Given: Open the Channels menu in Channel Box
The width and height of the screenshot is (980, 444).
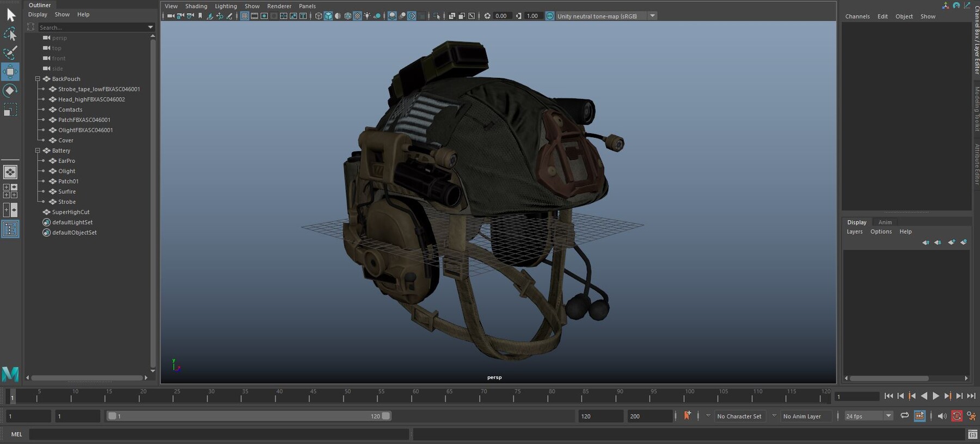Looking at the screenshot, I should pyautogui.click(x=857, y=16).
